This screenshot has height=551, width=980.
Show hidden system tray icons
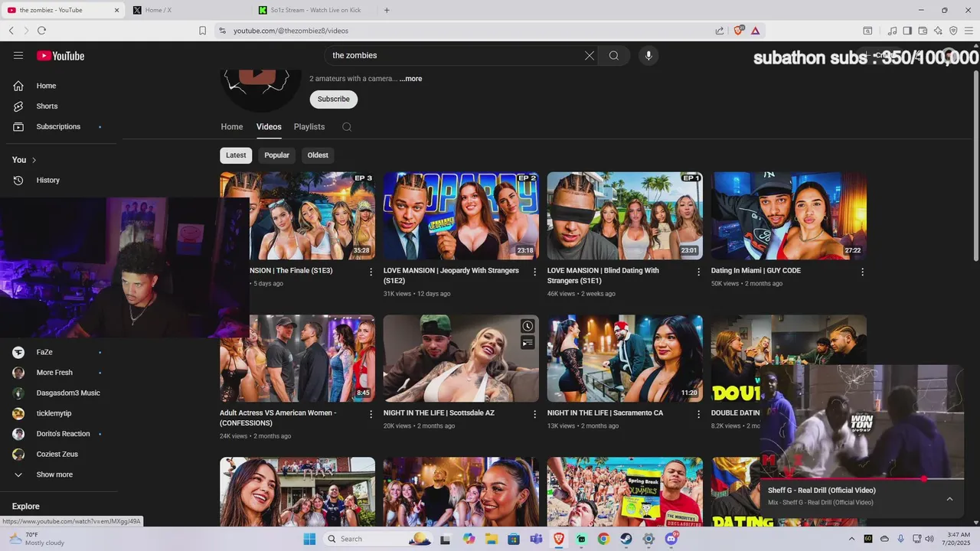[853, 539]
